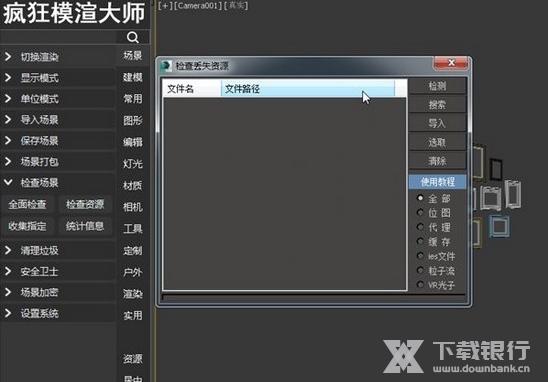
Task: Expand the 显示模式 section
Action: pos(58,78)
